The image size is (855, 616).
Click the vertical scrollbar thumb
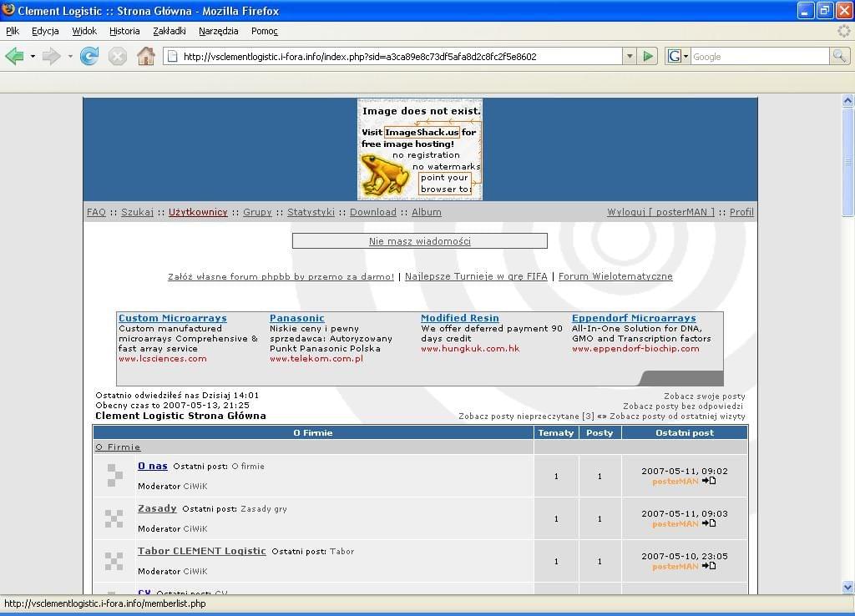(848, 162)
